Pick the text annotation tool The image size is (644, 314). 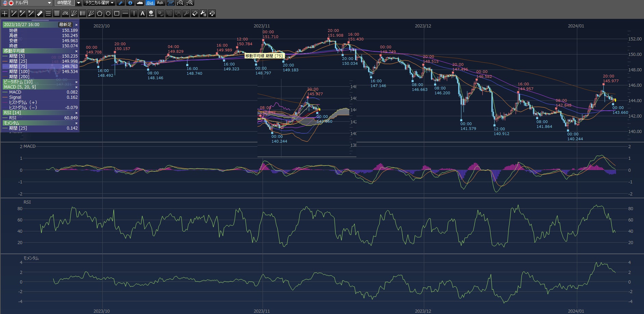[x=142, y=13]
